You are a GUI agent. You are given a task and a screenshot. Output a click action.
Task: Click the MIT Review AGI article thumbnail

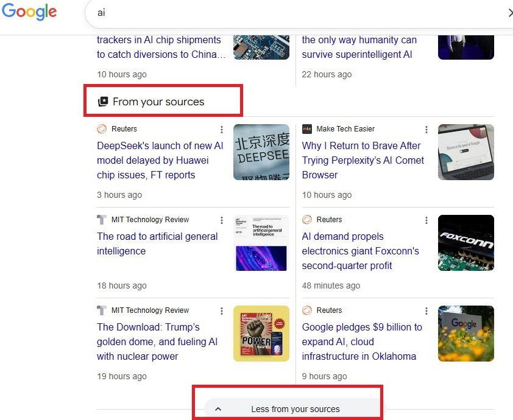261,243
